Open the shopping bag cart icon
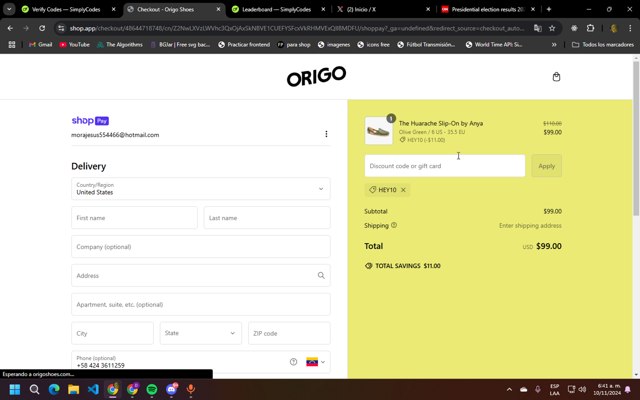Viewport: 640px width, 400px height. coord(556,77)
